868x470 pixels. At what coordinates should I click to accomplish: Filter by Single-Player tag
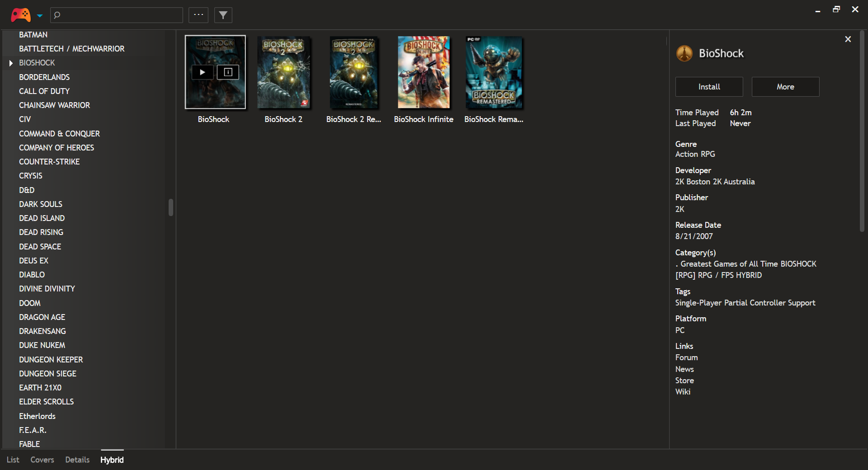[698, 303]
